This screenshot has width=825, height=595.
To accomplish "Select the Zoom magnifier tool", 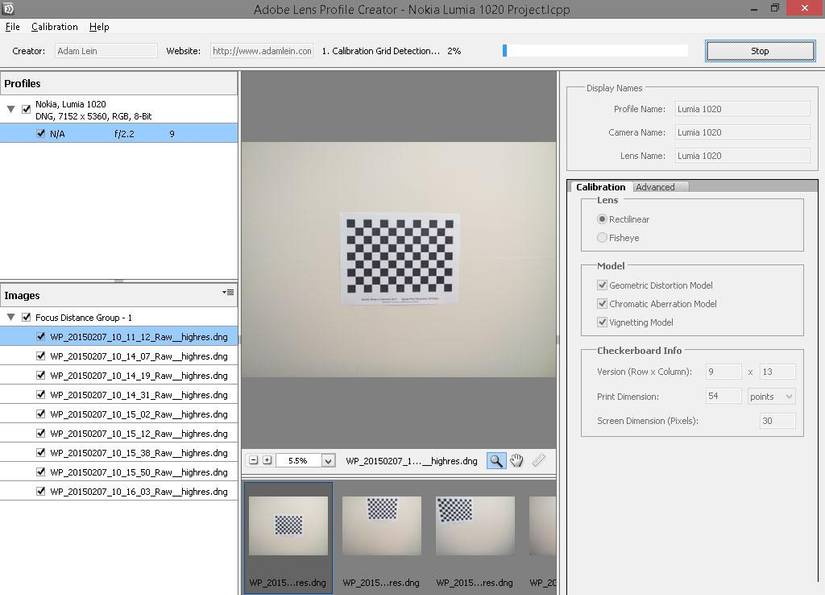I will point(496,461).
